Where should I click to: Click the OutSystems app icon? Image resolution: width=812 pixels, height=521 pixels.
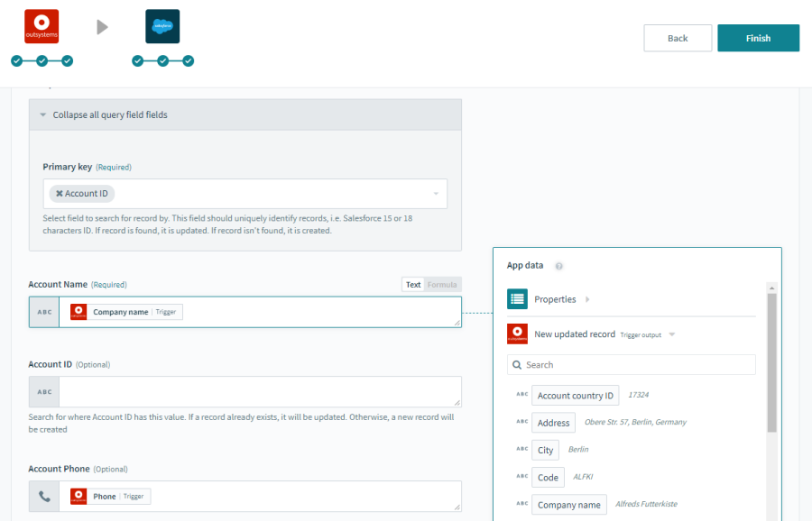(41, 25)
